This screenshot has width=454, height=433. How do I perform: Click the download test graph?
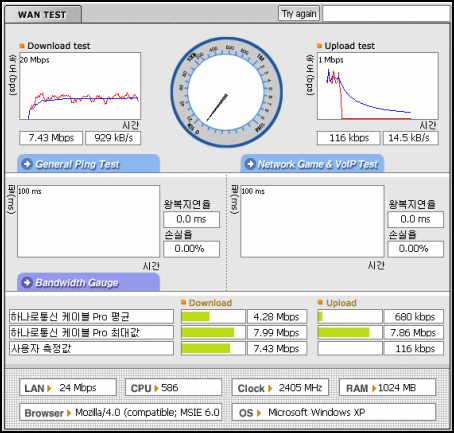pyautogui.click(x=80, y=86)
